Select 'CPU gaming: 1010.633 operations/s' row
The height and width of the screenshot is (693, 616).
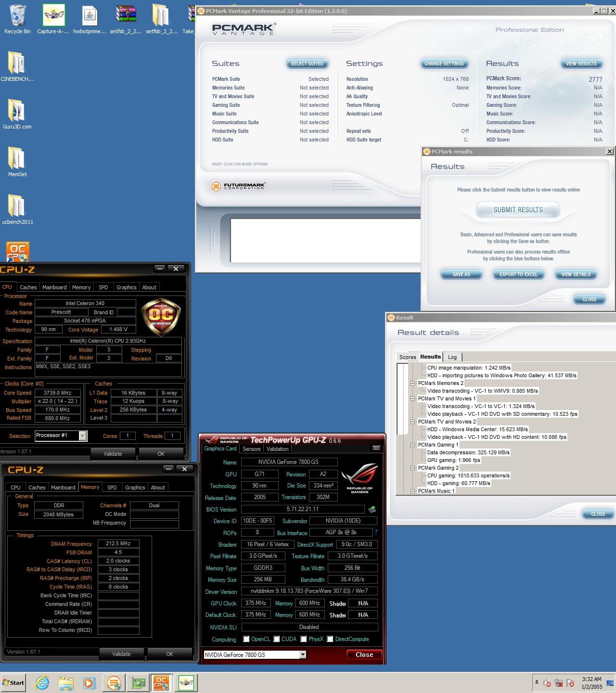coord(468,475)
